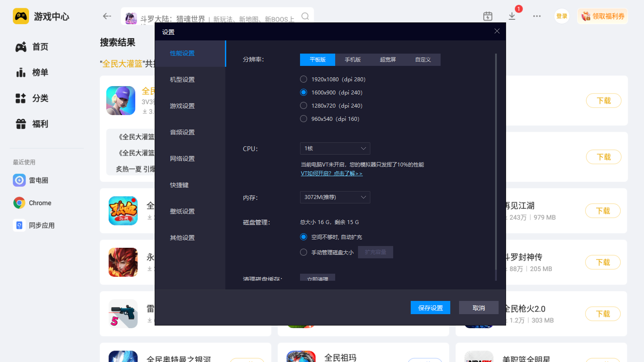Click the search magnifier icon
The width and height of the screenshot is (644, 362).
pos(305,16)
